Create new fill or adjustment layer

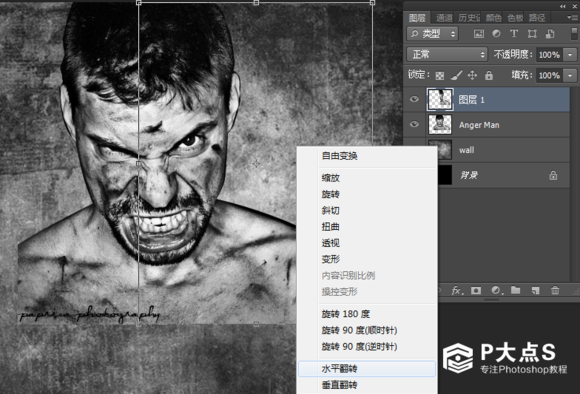point(496,291)
